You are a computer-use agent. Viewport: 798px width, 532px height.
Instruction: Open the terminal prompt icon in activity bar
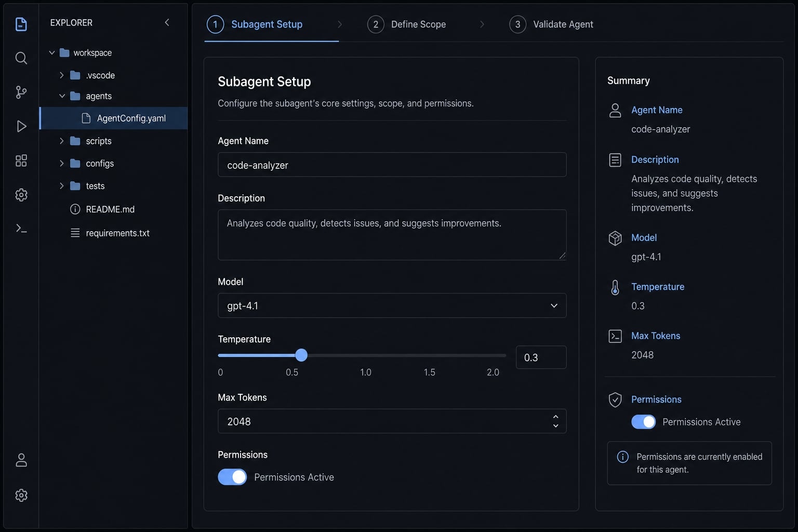pyautogui.click(x=21, y=229)
